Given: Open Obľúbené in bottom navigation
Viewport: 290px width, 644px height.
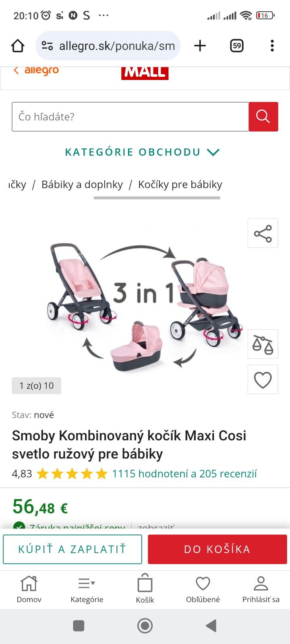Looking at the screenshot, I should (203, 590).
